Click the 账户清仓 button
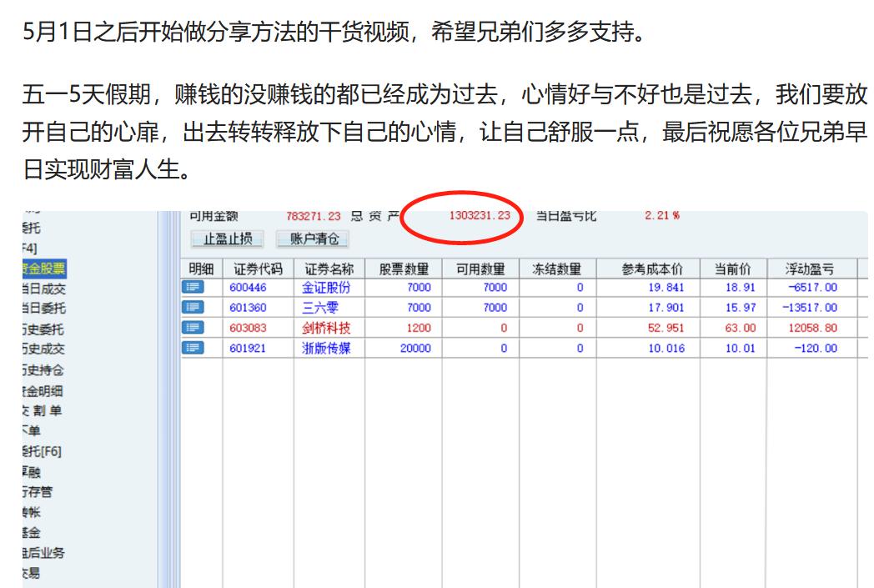 [314, 239]
